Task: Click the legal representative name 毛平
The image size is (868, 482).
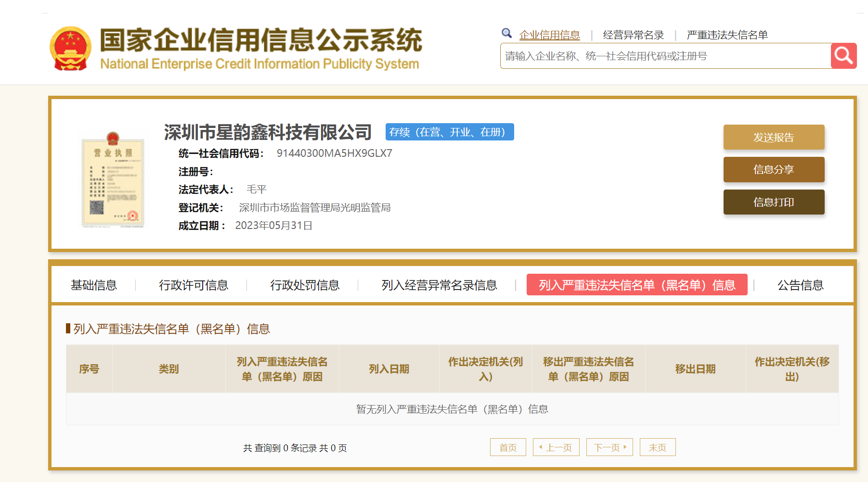Action: 256,190
